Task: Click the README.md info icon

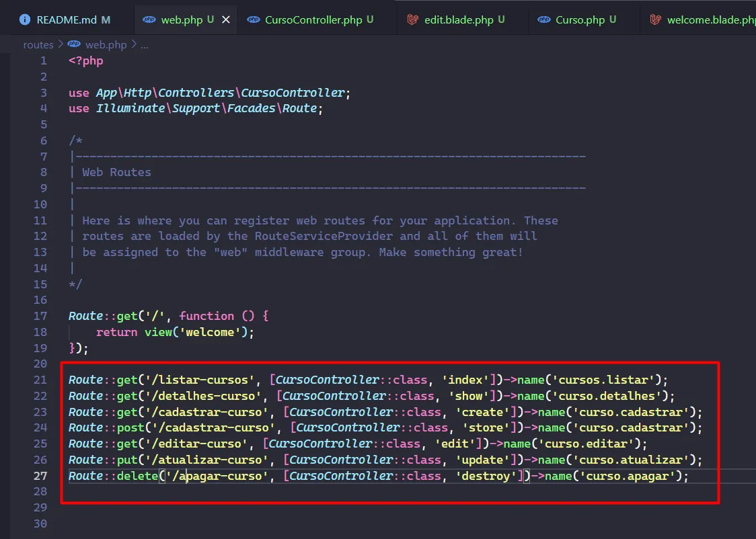Action: point(25,20)
